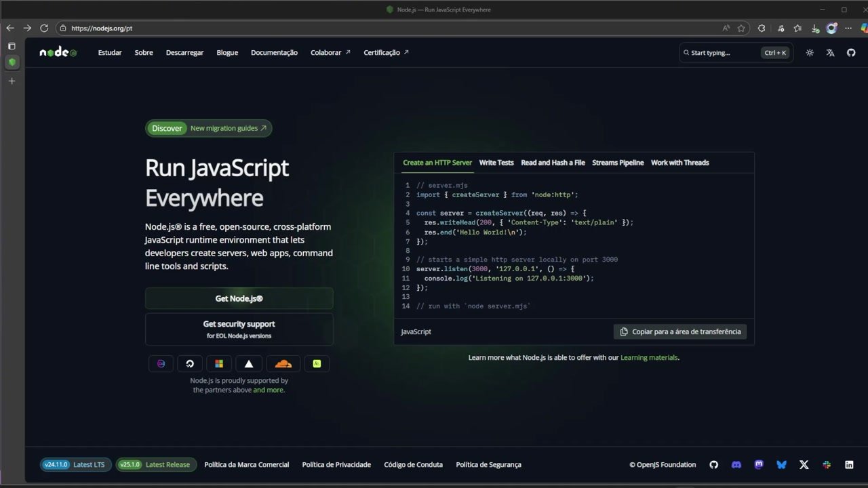Open Node.js Mastodon from the footer icon
The height and width of the screenshot is (488, 868).
click(759, 464)
